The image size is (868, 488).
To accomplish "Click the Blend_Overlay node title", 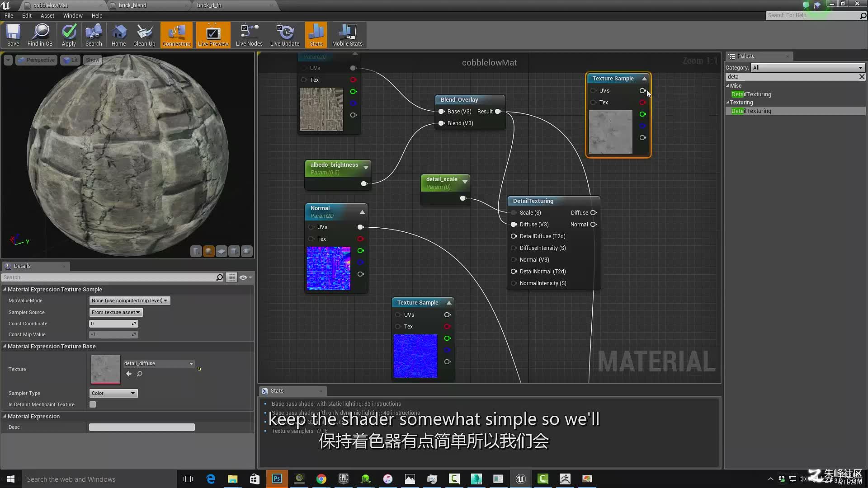I will 459,99.
